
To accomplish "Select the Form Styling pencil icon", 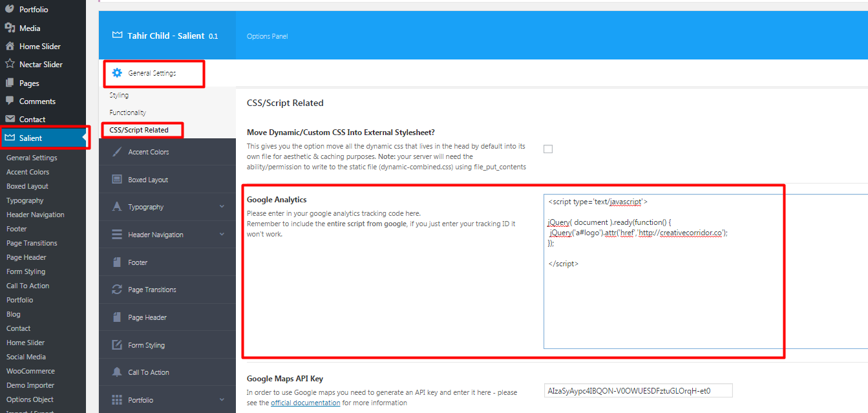I will click(118, 344).
